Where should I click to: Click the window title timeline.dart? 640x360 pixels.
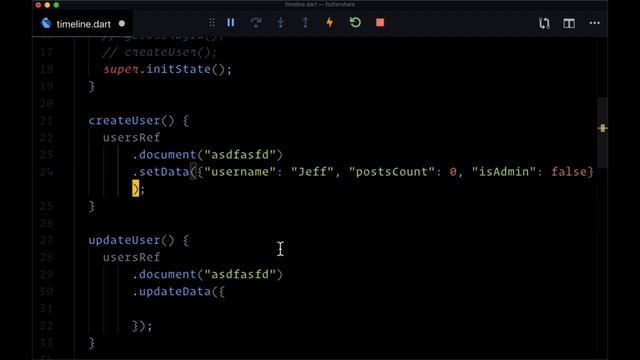pyautogui.click(x=320, y=4)
